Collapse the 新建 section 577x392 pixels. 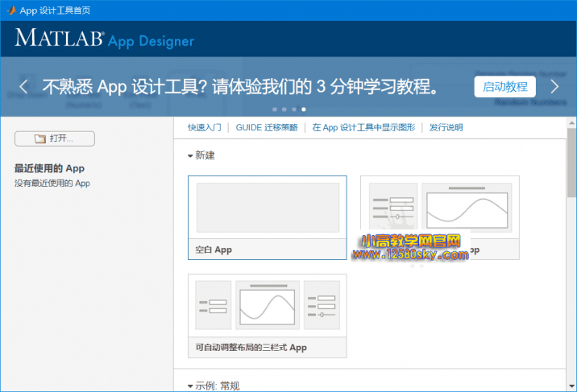[x=190, y=156]
